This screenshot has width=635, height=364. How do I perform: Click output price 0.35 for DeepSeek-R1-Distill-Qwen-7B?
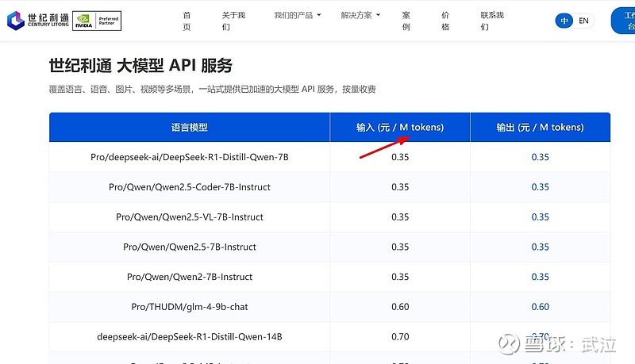(x=541, y=157)
